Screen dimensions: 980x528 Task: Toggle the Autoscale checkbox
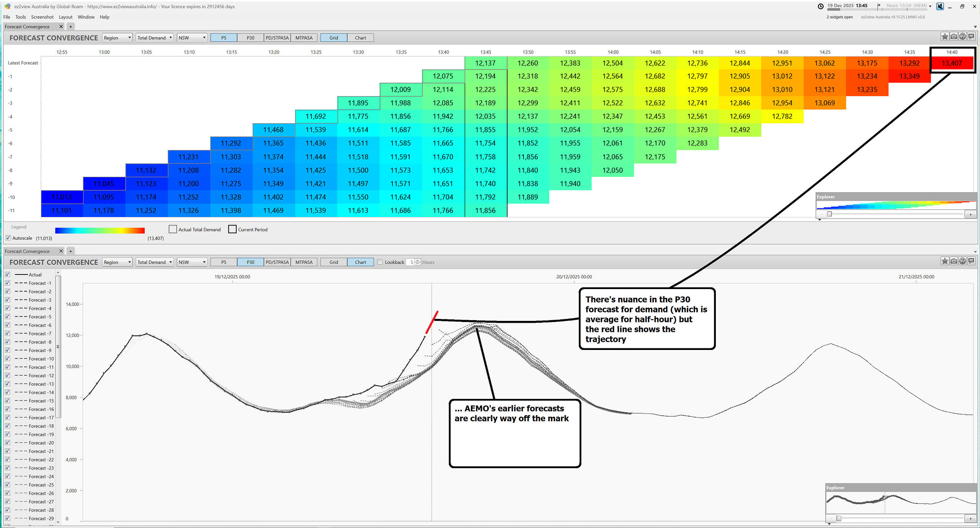(x=8, y=238)
